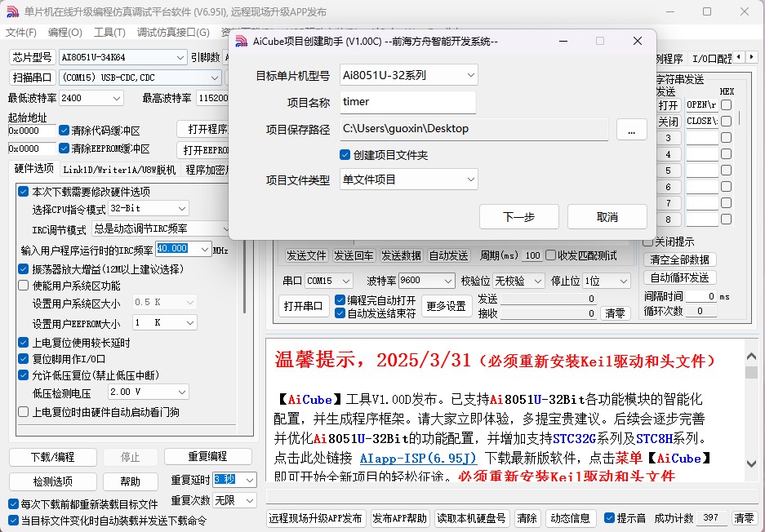This screenshot has width=765, height=532.
Task: Click 更多设置 button
Action: (x=446, y=306)
